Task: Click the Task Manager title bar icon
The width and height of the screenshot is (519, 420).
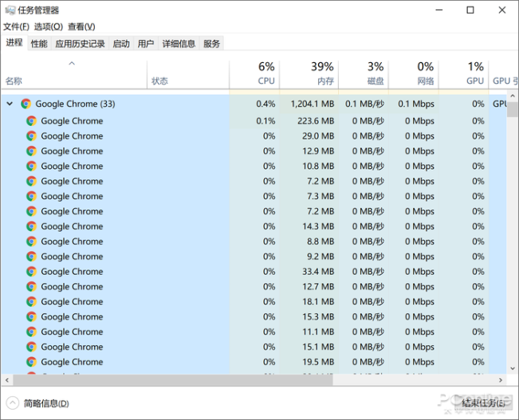Action: [x=10, y=10]
